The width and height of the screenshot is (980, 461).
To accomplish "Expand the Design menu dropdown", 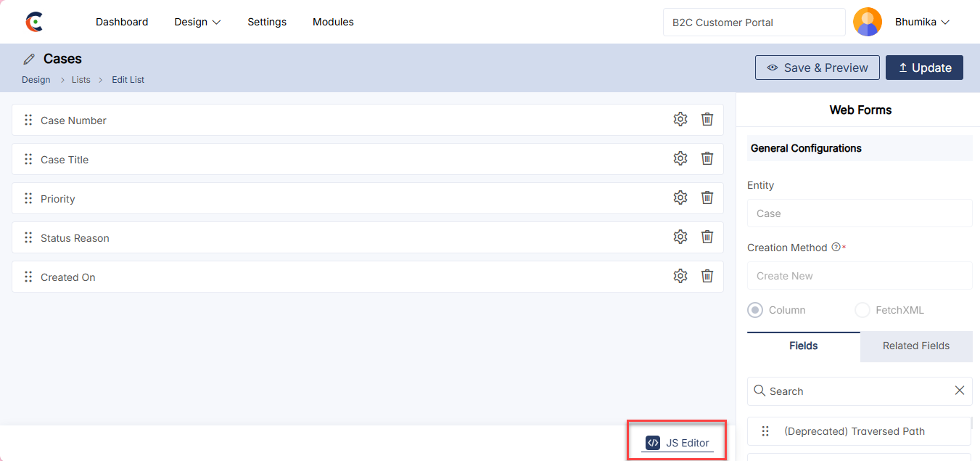I will tap(197, 22).
